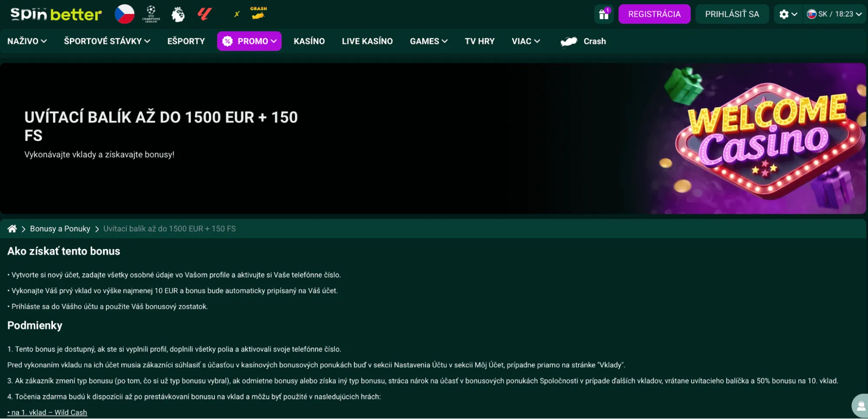Click the Czech flag icon

124,14
